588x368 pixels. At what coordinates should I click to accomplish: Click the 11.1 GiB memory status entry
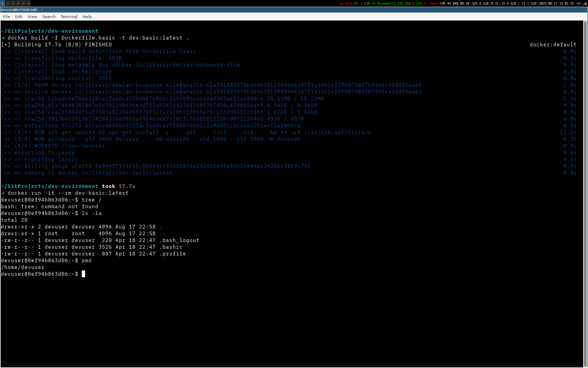[529, 3]
